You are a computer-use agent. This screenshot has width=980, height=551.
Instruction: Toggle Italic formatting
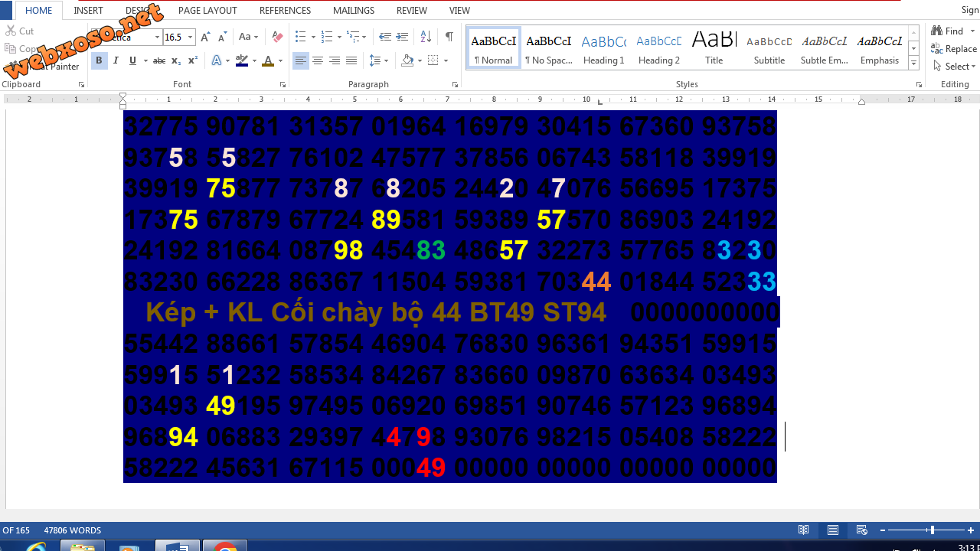coord(116,60)
